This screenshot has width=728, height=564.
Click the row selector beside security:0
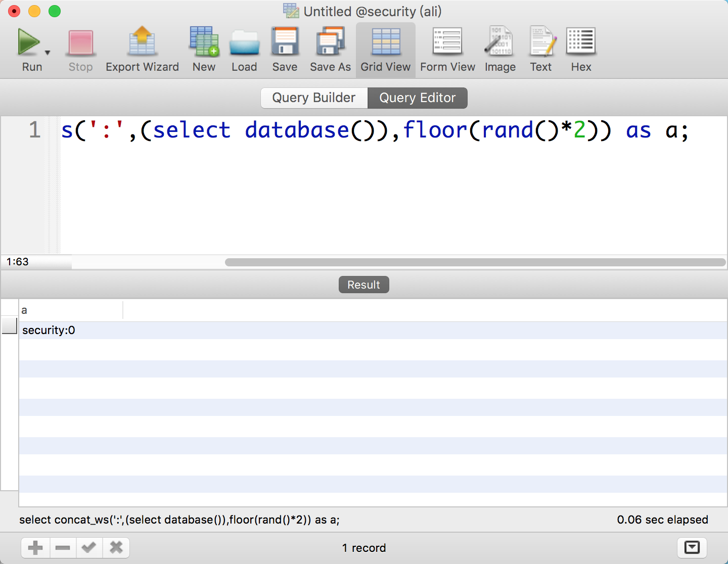[x=10, y=326]
